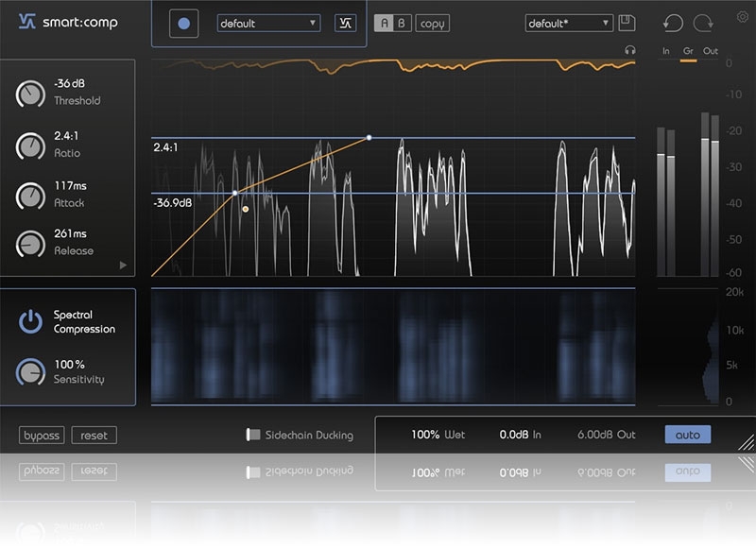Click the undo arrow icon
This screenshot has height=548, width=756.
point(673,24)
